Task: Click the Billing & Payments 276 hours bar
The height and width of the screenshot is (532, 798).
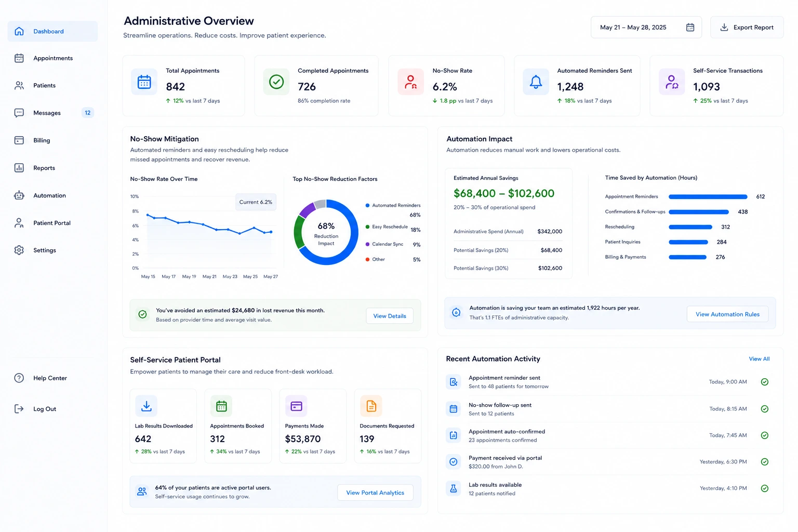Action: click(x=687, y=257)
